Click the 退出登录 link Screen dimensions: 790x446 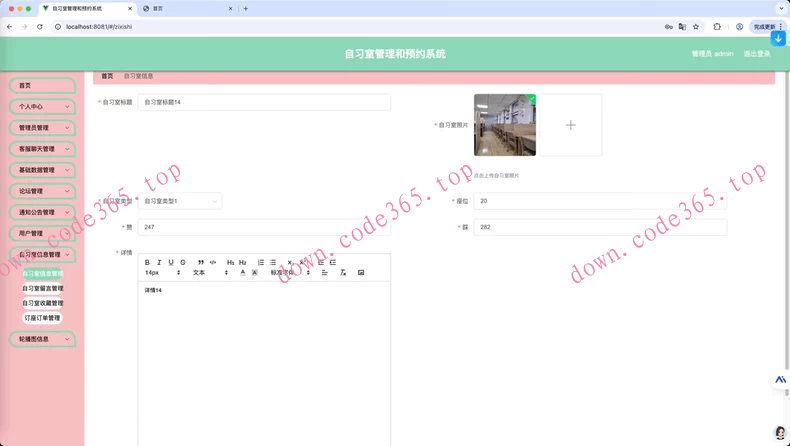(757, 54)
